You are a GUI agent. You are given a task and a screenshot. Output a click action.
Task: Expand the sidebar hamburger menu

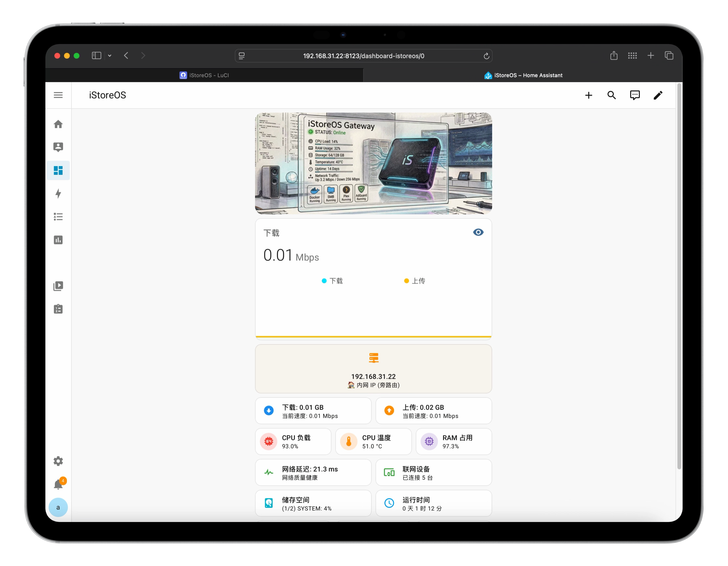pos(58,95)
